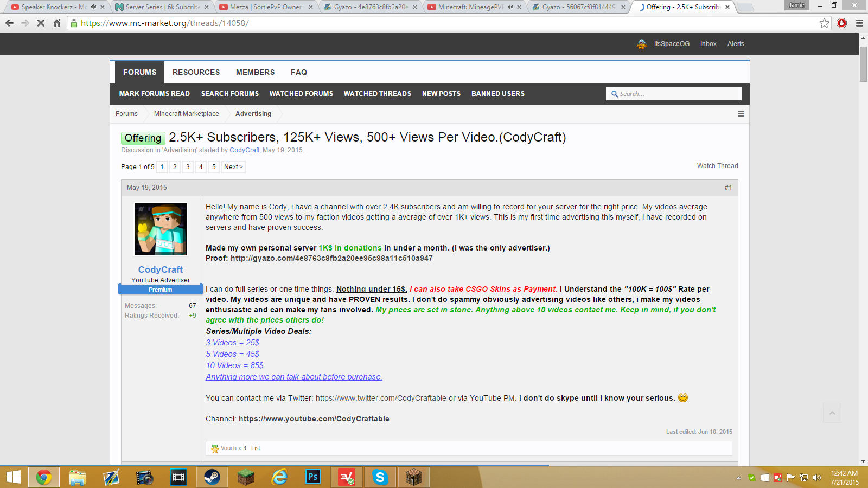
Task: View the green SSL padlock info
Action: point(74,23)
